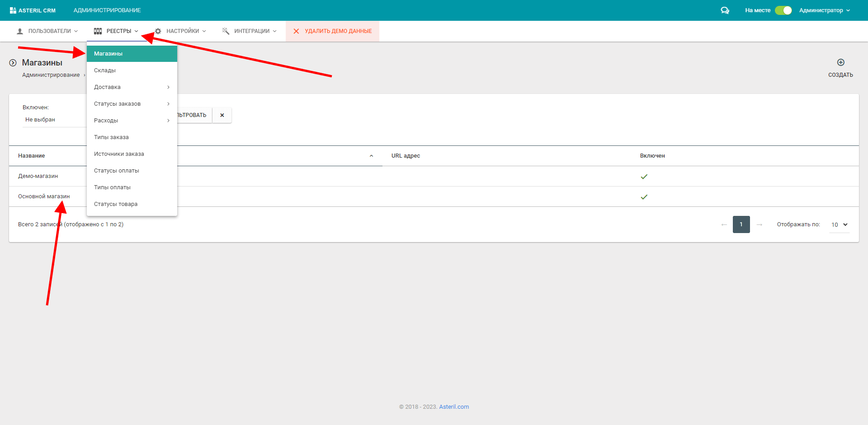
Task: Open the Отображать по page size dropdown
Action: tap(839, 224)
